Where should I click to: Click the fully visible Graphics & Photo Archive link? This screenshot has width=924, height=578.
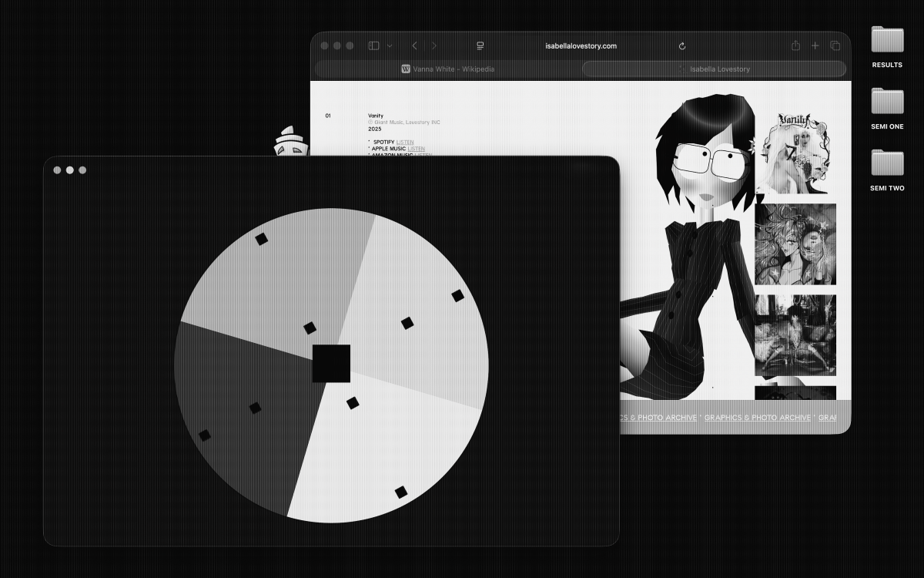click(x=757, y=418)
